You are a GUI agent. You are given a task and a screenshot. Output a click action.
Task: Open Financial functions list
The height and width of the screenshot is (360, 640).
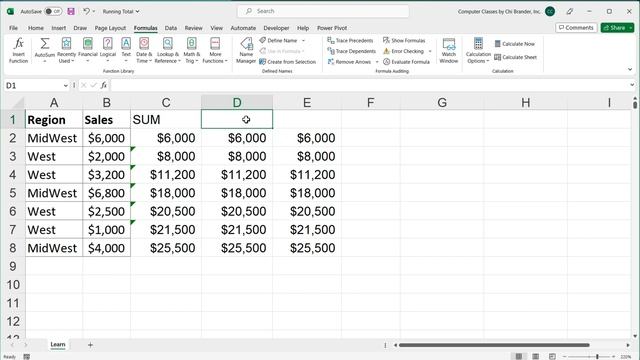[87, 50]
